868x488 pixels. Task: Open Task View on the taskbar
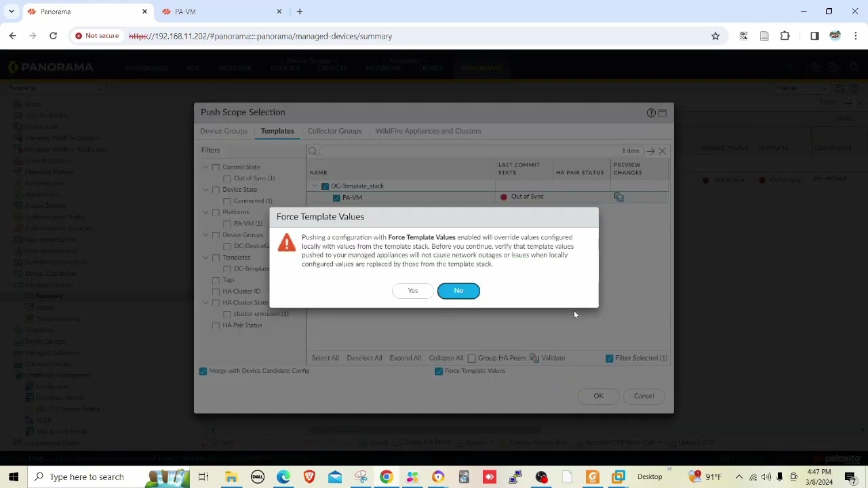(203, 477)
